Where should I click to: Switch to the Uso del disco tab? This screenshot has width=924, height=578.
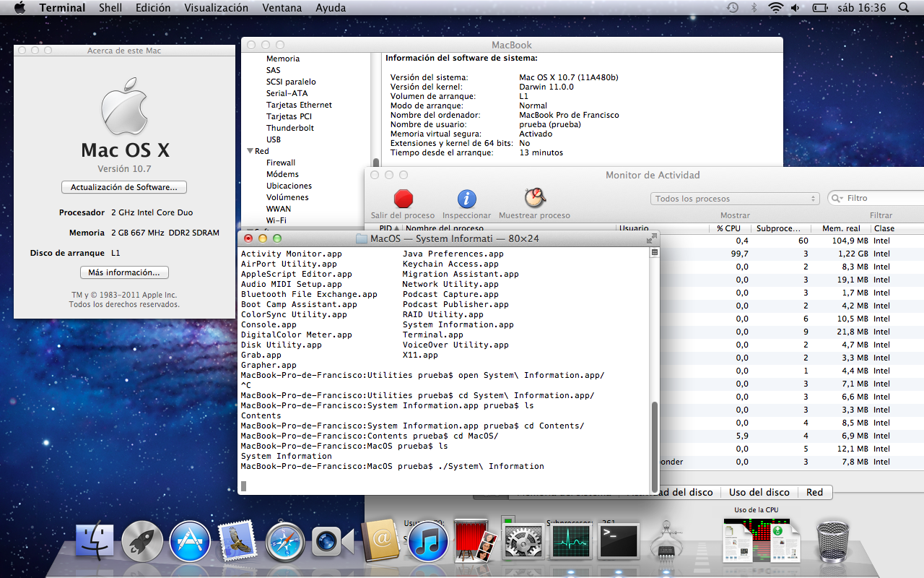(x=759, y=492)
